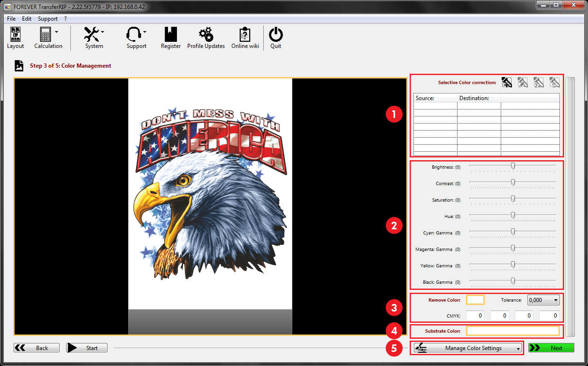Delete color correction using trash eyedropper icon
This screenshot has width=588, height=366.
click(x=555, y=82)
